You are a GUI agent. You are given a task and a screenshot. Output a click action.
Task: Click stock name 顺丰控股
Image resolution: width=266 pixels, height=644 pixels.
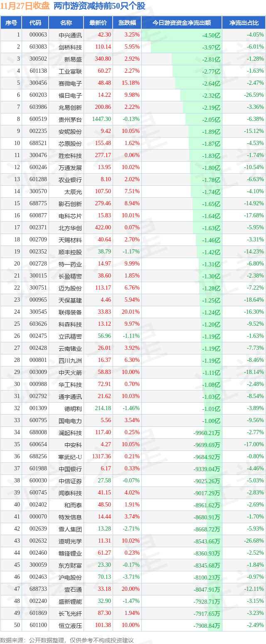tap(70, 252)
